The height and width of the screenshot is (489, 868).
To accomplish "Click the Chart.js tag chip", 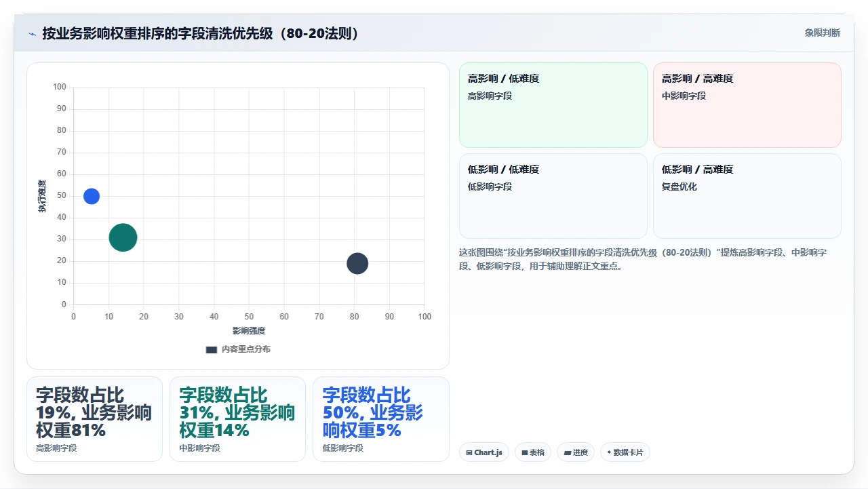I will [484, 452].
